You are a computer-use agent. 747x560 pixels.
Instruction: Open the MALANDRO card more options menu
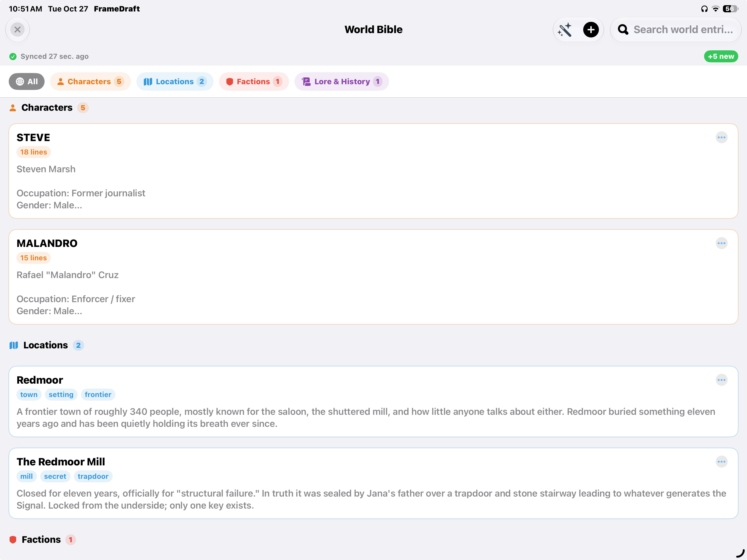(721, 243)
